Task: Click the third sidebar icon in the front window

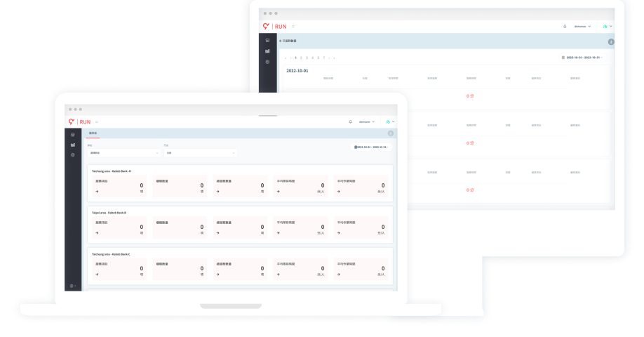Action: pos(73,154)
